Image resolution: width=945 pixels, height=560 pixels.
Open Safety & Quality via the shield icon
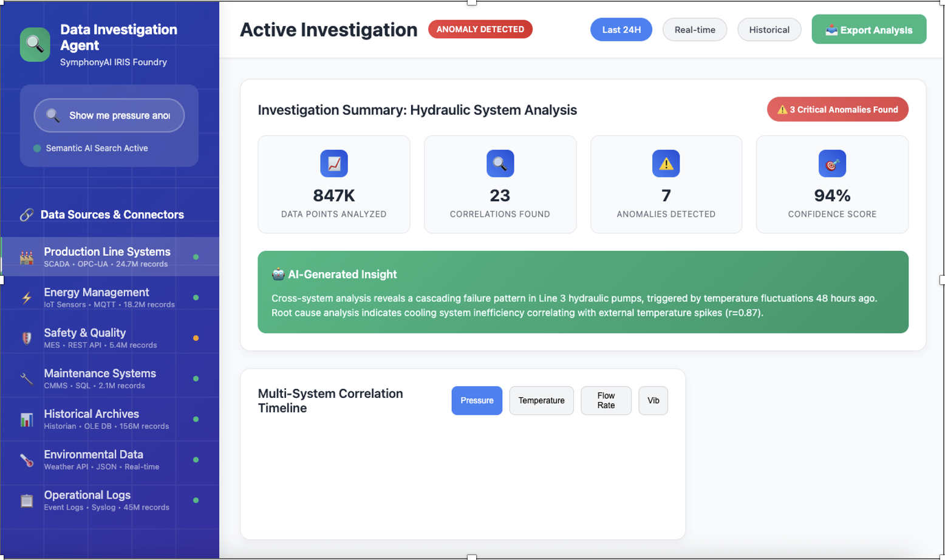[26, 337]
